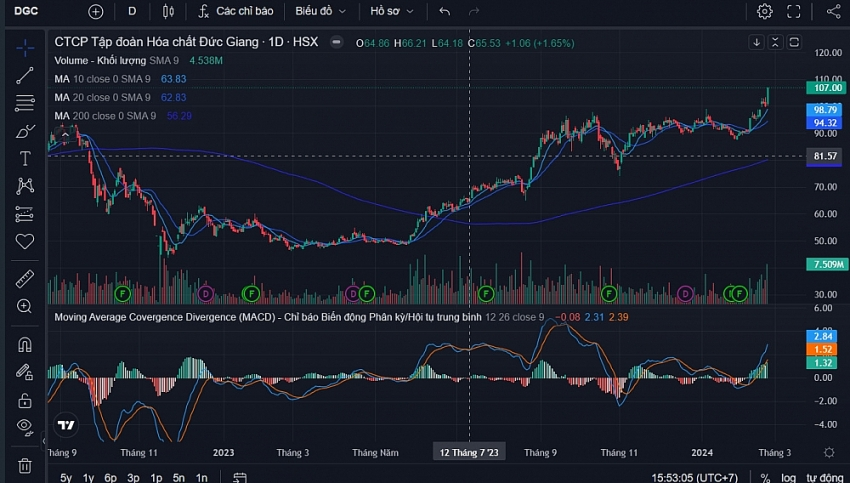Select the trend line drawing tool
Viewport: 850px width, 483px height.
click(x=25, y=76)
